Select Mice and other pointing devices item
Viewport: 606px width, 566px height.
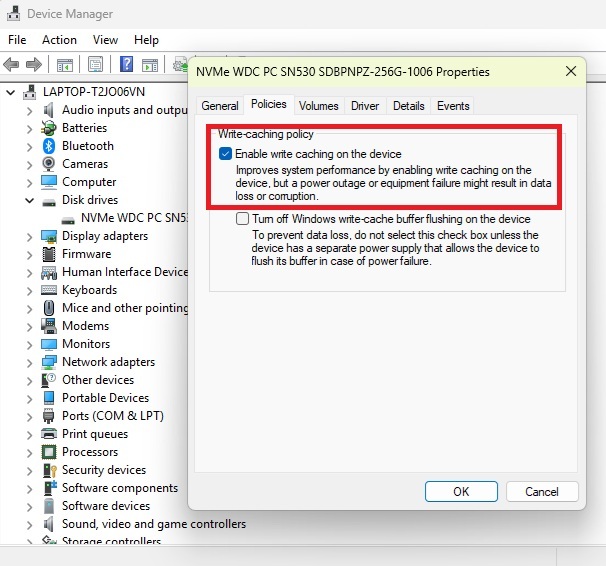(x=125, y=308)
